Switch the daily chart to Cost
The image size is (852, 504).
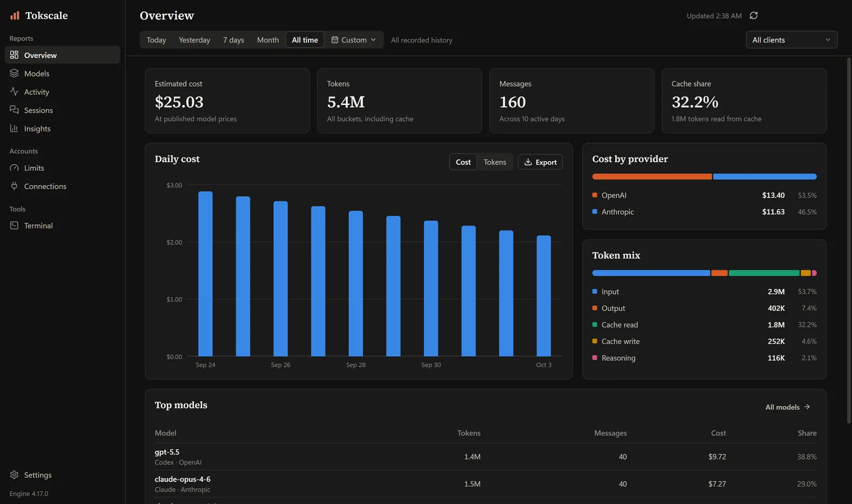click(x=463, y=162)
